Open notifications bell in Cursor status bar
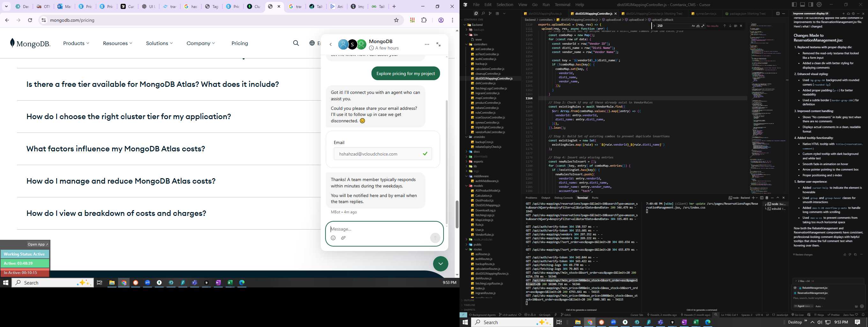Image resolution: width=868 pixels, height=327 pixels. pos(863,315)
